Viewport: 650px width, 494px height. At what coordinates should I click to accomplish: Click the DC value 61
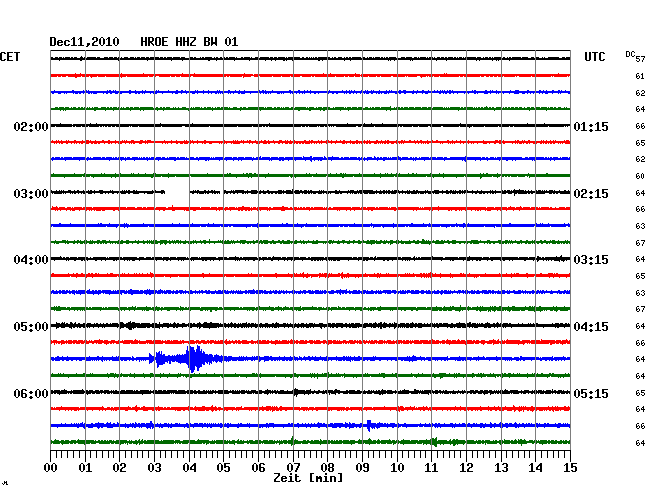click(x=640, y=76)
